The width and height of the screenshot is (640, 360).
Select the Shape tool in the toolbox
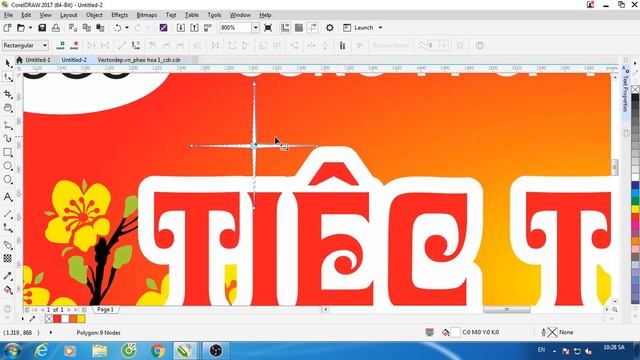(x=8, y=77)
